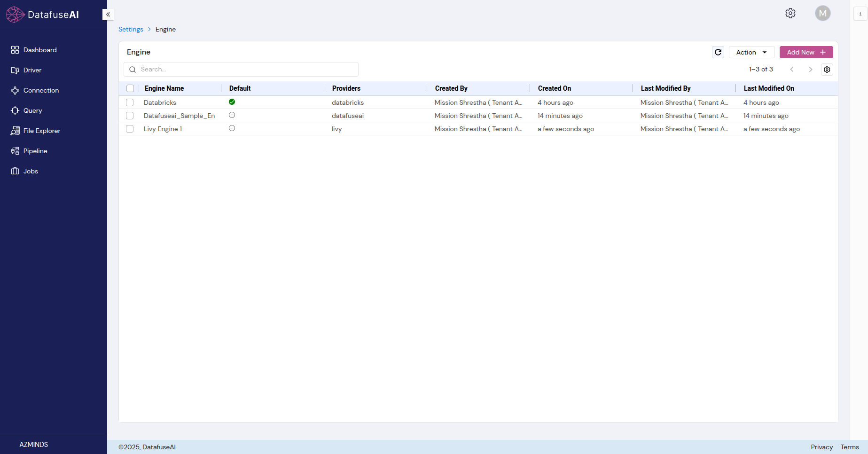Refresh the Engine list
The width and height of the screenshot is (868, 454).
coord(718,52)
